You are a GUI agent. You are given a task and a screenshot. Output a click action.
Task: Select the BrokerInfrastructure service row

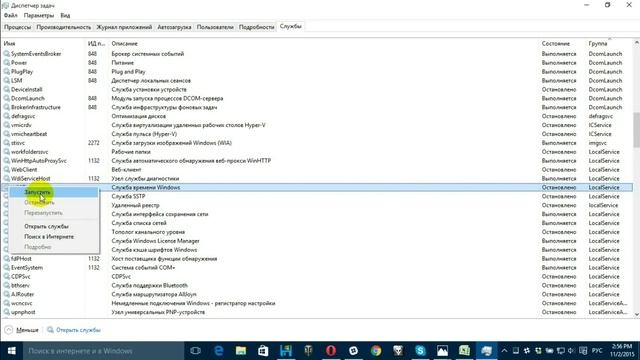click(318, 107)
